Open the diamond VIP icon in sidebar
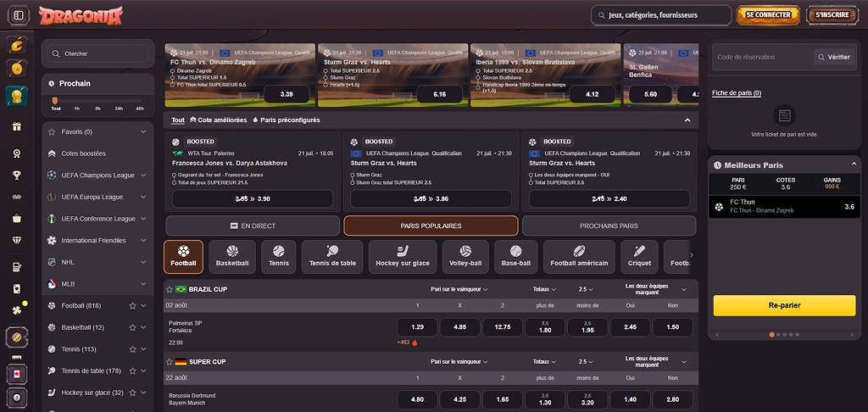Image resolution: width=868 pixels, height=412 pixels. (17, 241)
